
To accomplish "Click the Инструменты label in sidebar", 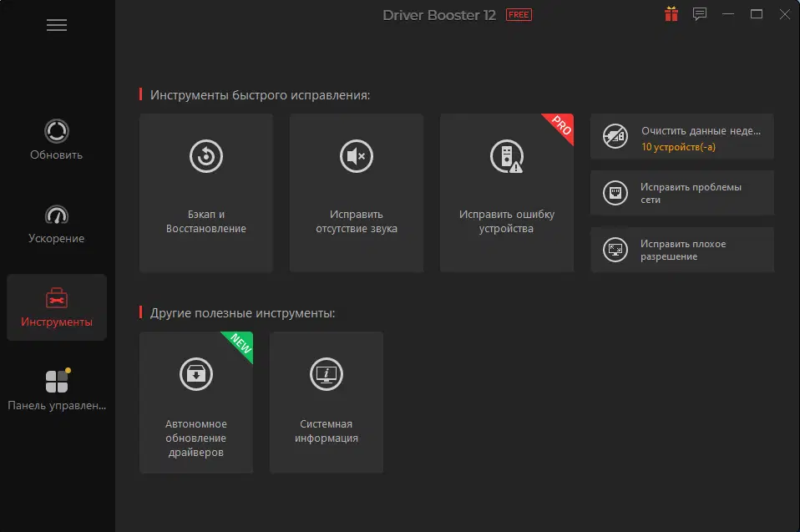I will coord(57,322).
